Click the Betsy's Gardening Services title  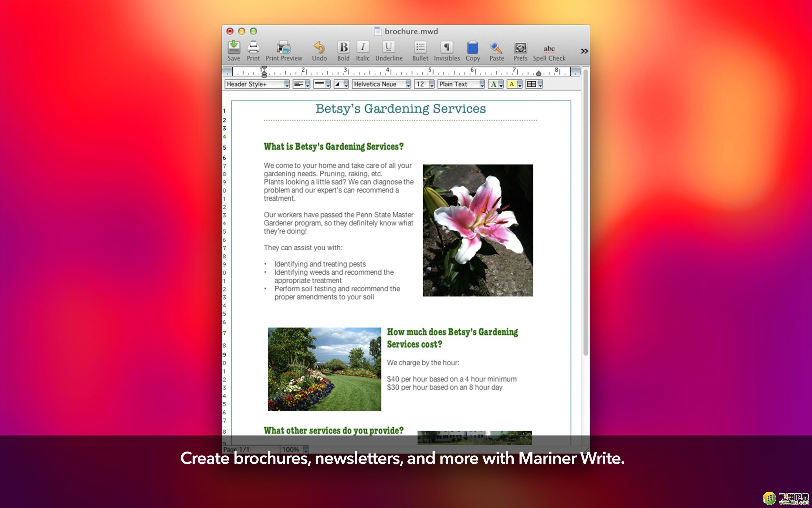[x=400, y=109]
